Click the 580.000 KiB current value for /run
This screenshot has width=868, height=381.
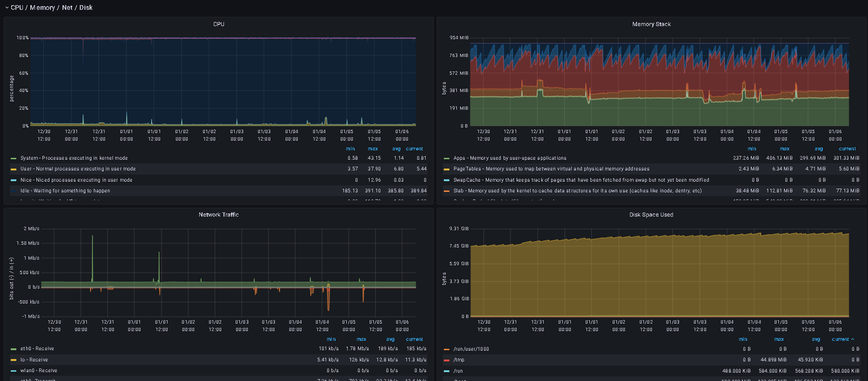(x=845, y=371)
